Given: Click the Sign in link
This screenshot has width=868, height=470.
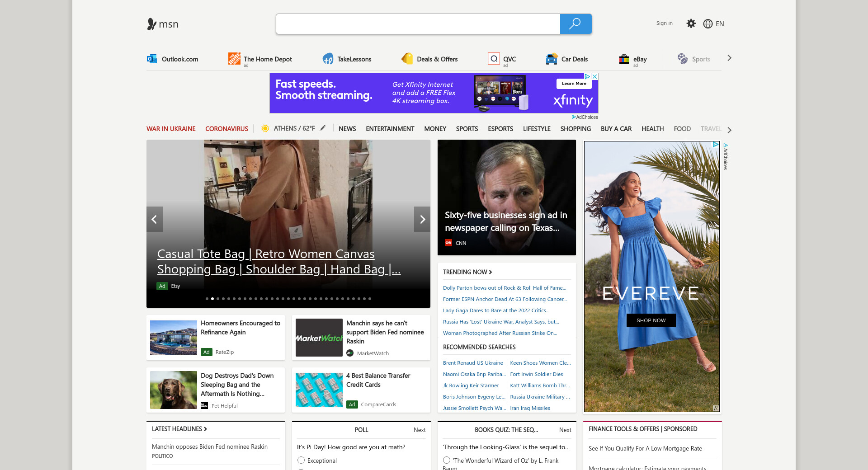Looking at the screenshot, I should (x=664, y=23).
